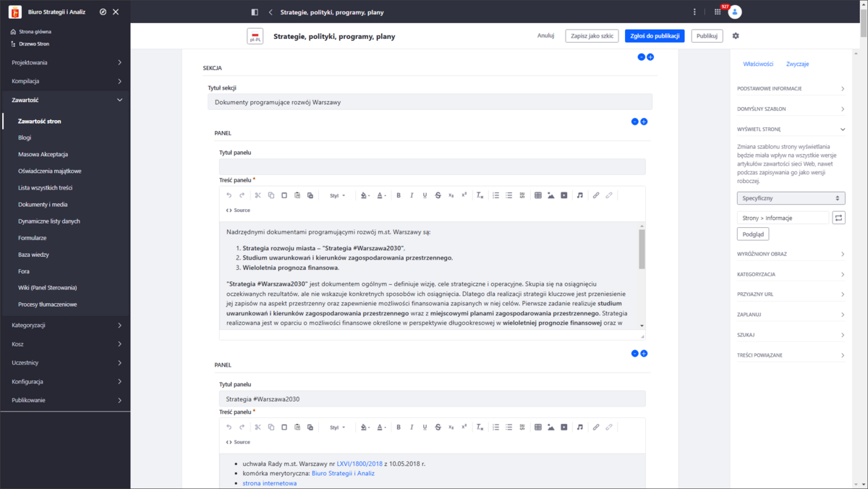Click the numbered list icon in first editor
868x489 pixels.
pyautogui.click(x=495, y=195)
